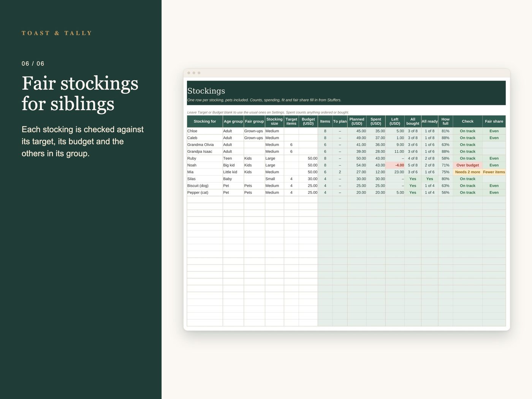Select the '23.00' left amount cell
The height and width of the screenshot is (399, 532).
395,172
